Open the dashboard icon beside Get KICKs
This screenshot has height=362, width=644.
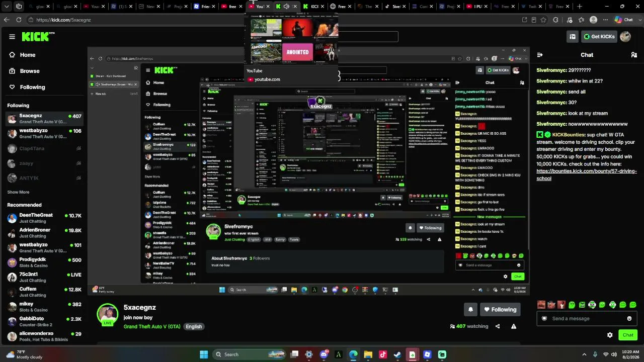[573, 36]
